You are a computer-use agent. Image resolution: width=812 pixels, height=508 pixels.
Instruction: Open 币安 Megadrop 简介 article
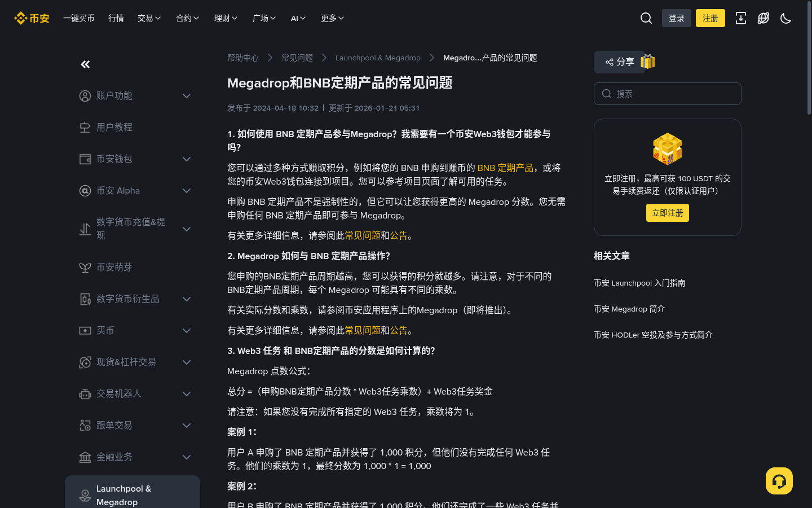click(629, 309)
